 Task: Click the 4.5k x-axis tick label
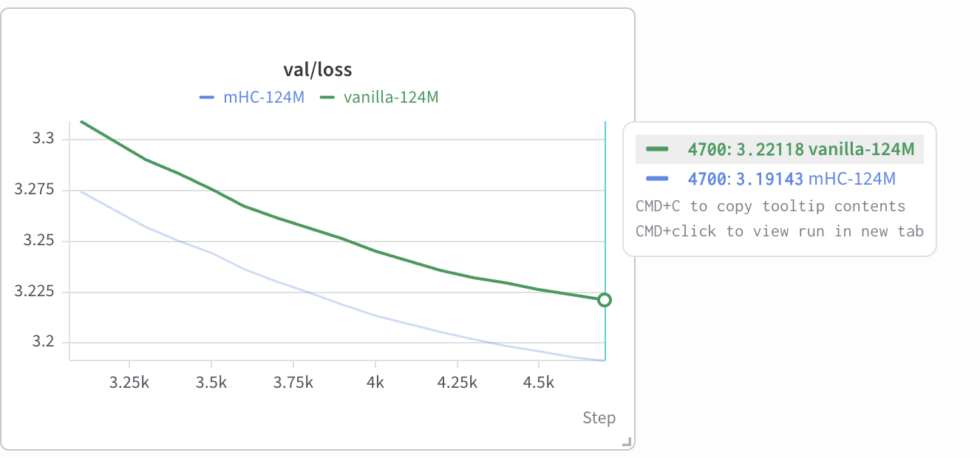click(x=539, y=383)
